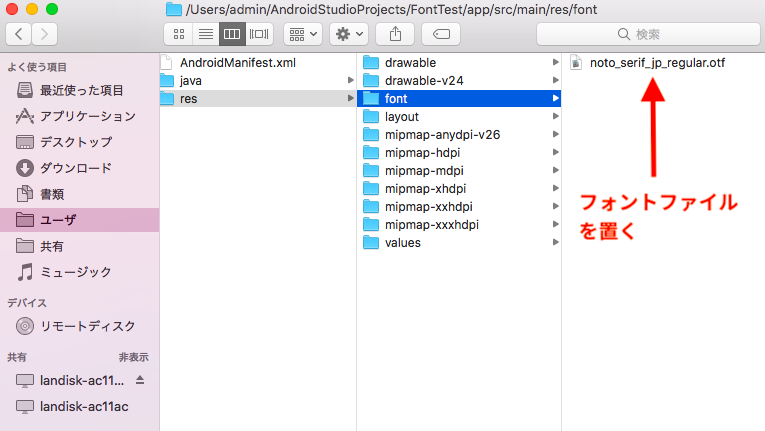Open ミュージック in the sidebar
Viewport: 765px width, 431px height.
(x=80, y=272)
